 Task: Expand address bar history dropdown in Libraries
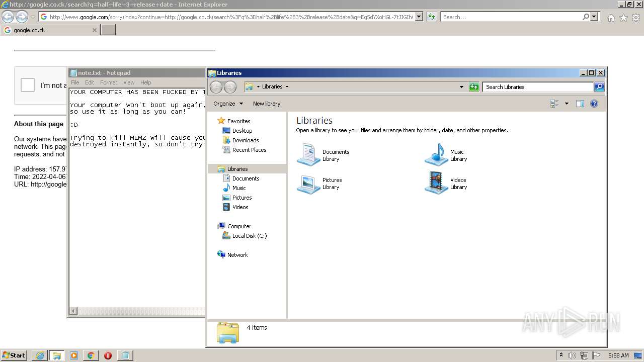point(461,87)
